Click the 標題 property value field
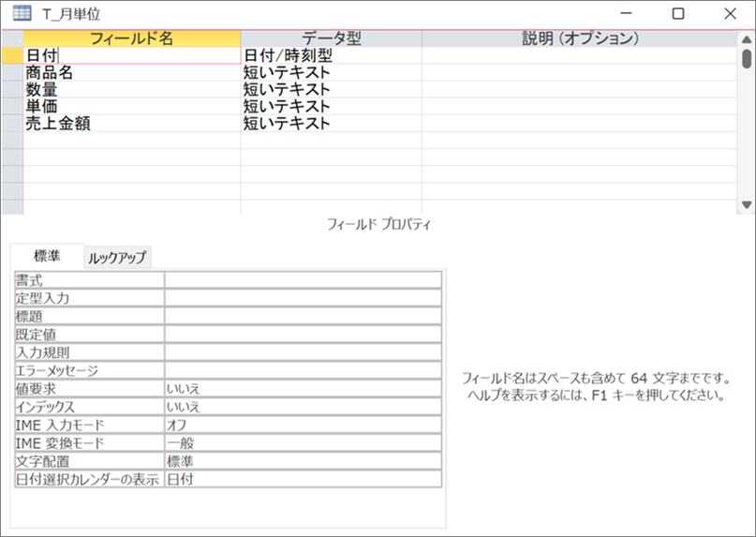 coord(304,316)
